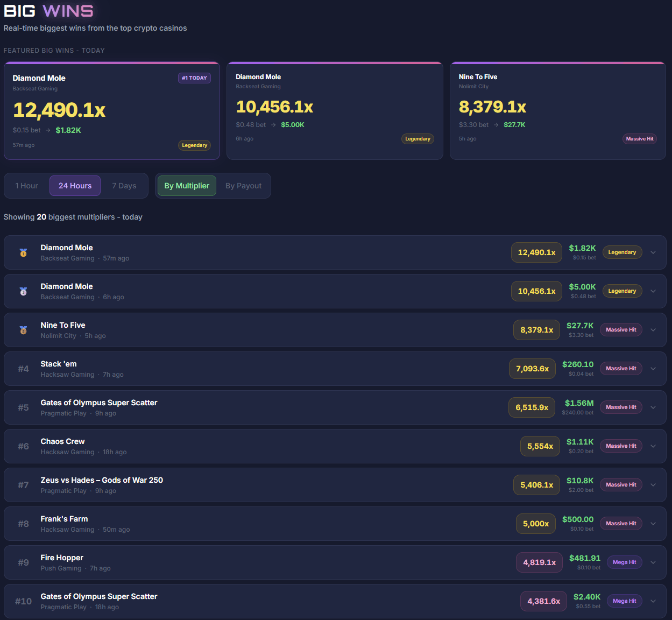Click the silver medal icon on second row
672x620 pixels.
tap(23, 291)
